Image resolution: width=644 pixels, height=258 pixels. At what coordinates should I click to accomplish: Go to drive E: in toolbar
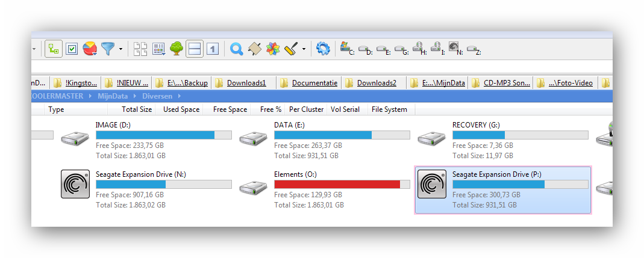[383, 50]
